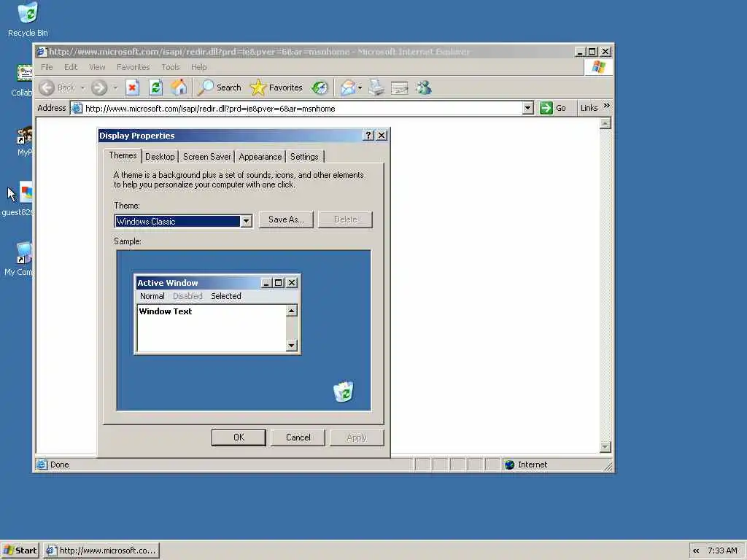Stop page loading with the red X icon
The height and width of the screenshot is (560, 747).
tap(132, 87)
